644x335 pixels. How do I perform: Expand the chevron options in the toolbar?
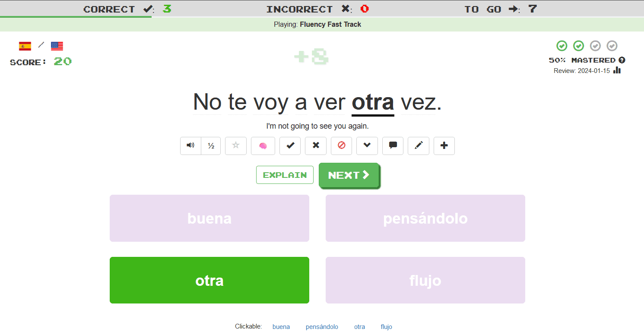pyautogui.click(x=367, y=146)
